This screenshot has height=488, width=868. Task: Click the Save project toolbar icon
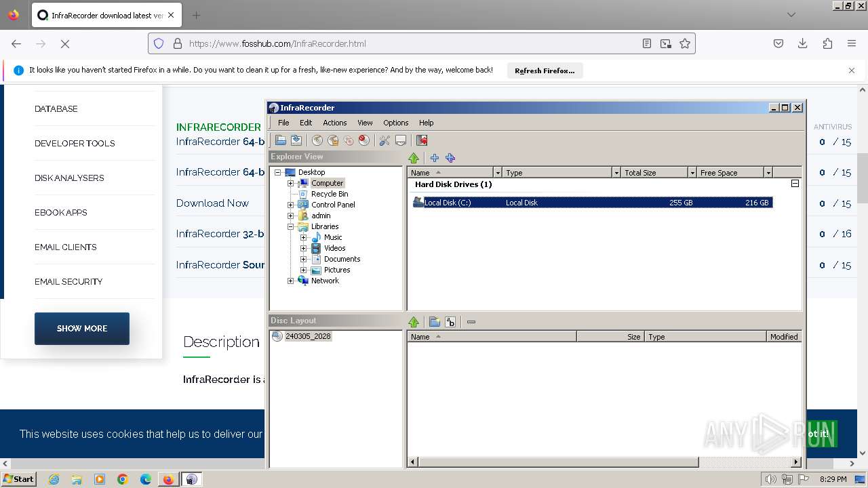[296, 140]
